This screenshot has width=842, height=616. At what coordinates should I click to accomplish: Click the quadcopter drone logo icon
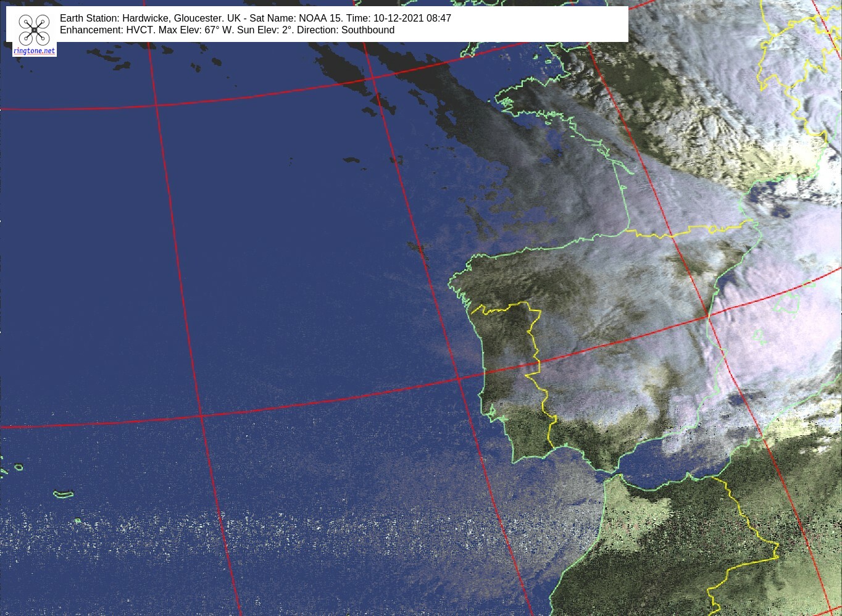pyautogui.click(x=34, y=30)
